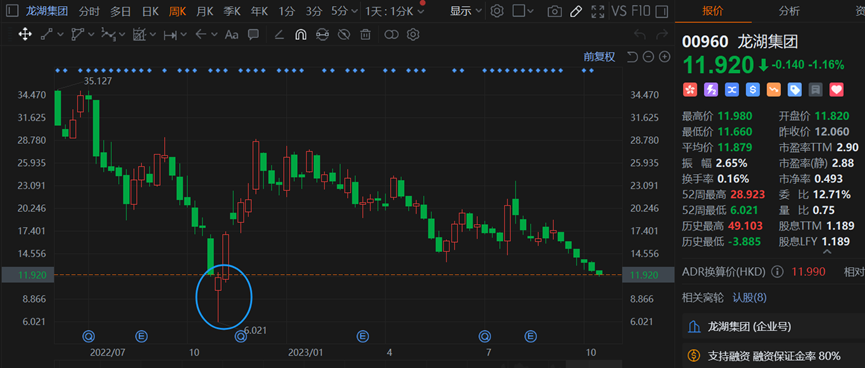This screenshot has height=368, width=865.
Task: Expand the quote details chevron
Action: 826,252
